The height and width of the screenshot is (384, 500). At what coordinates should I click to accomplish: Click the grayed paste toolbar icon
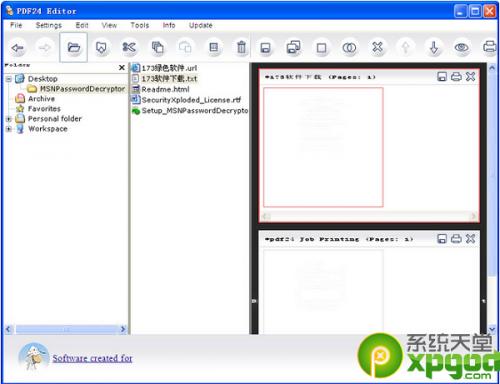185,48
